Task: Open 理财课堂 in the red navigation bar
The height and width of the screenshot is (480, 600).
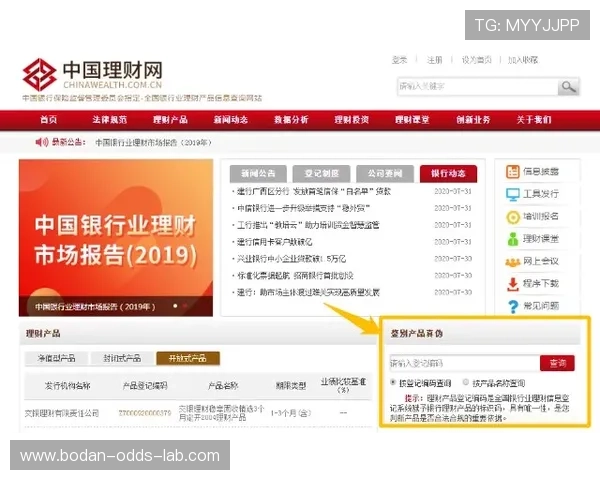Action: coord(412,120)
